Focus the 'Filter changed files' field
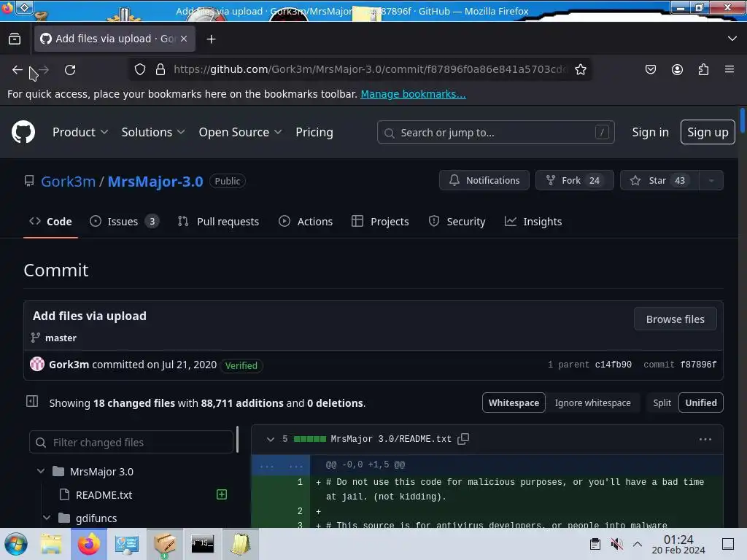Image resolution: width=747 pixels, height=560 pixels. (131, 443)
